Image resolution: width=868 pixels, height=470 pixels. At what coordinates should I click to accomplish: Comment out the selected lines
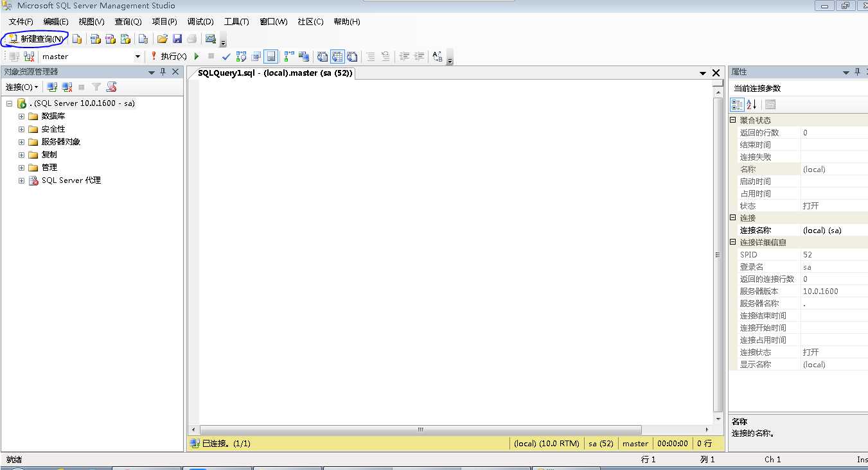(371, 57)
